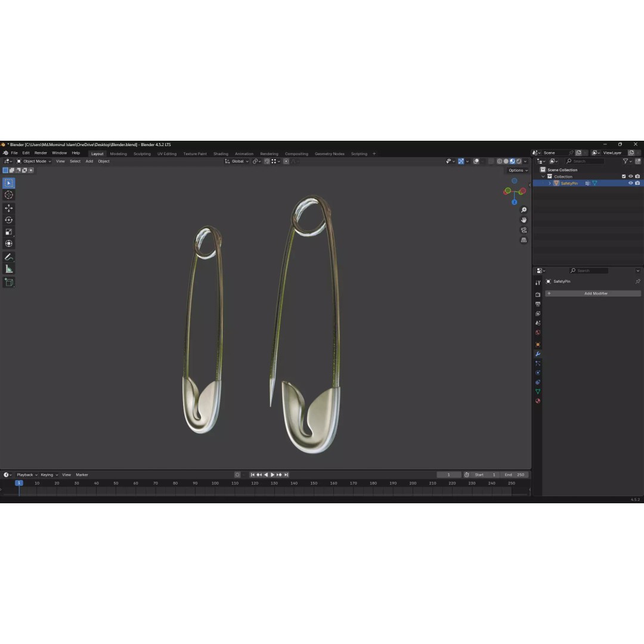Screen dimensions: 644x644
Task: Click the Z axis on navigation gizmo
Action: [x=514, y=202]
